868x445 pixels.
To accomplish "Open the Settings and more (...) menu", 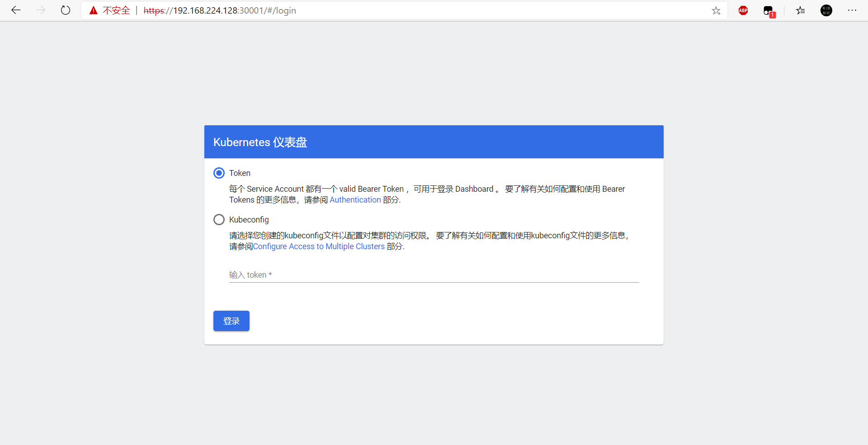I will (x=852, y=10).
